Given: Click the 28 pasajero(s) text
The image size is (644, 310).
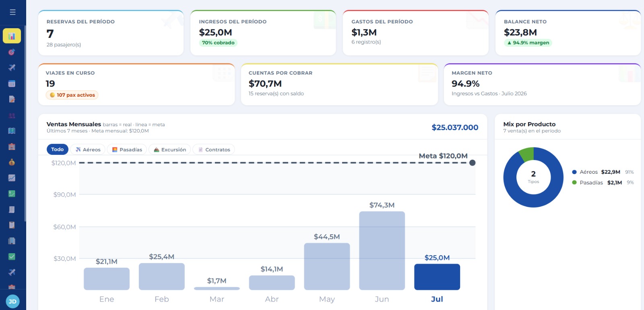Looking at the screenshot, I should (64, 45).
